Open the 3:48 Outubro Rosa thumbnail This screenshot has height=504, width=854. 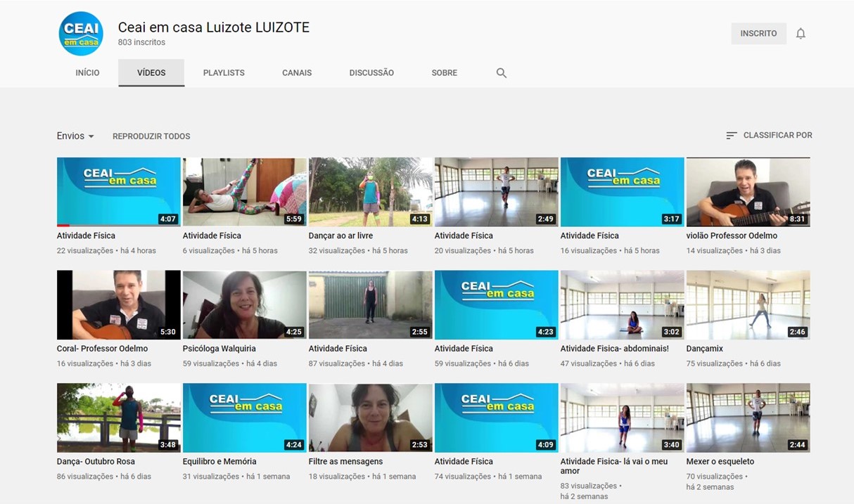pos(119,418)
